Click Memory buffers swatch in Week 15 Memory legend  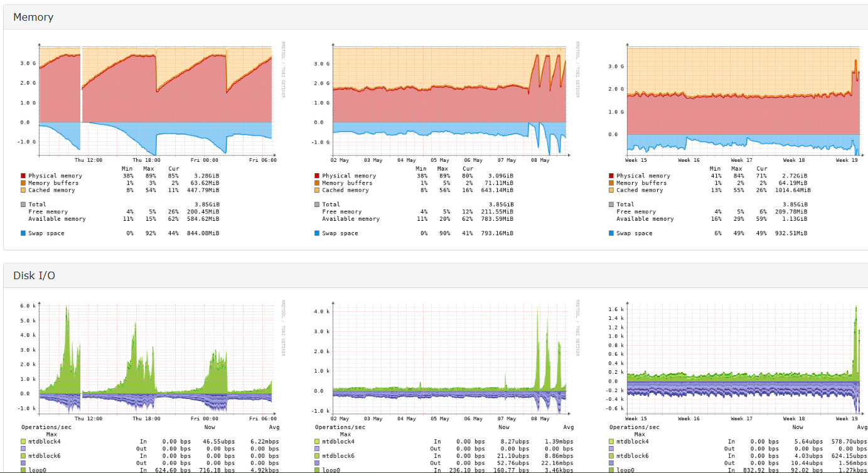click(x=611, y=183)
